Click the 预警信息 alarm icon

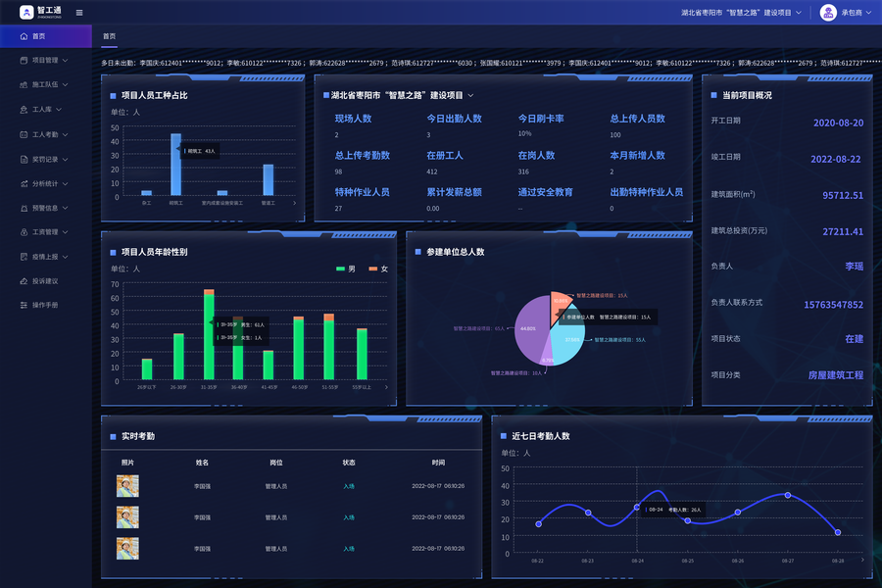[24, 208]
